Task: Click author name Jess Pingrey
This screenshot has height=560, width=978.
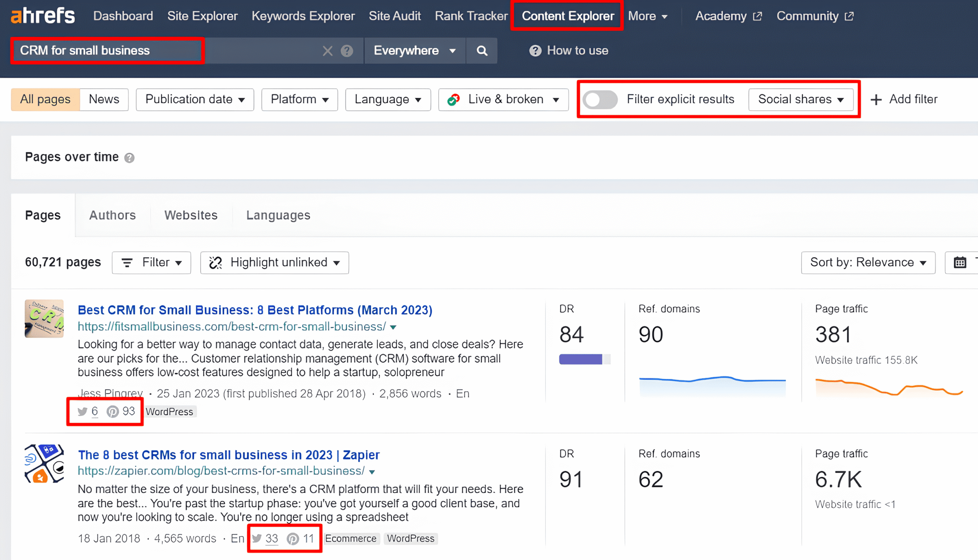Action: 110,394
